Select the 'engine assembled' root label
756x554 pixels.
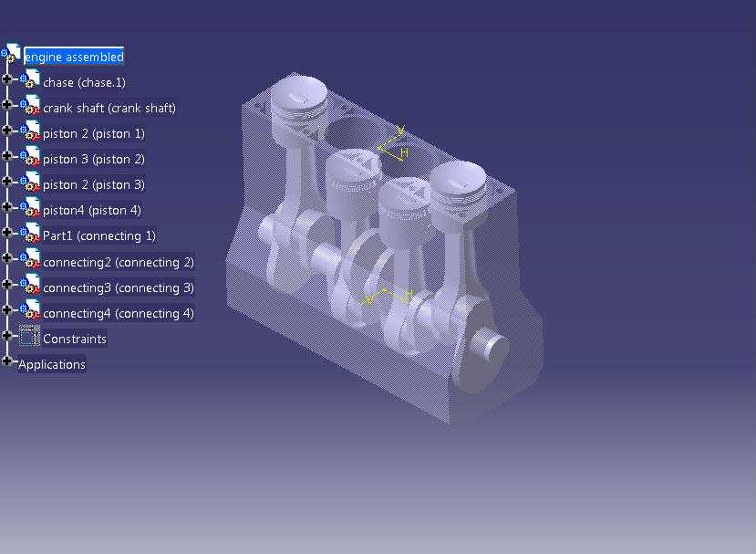(x=74, y=57)
